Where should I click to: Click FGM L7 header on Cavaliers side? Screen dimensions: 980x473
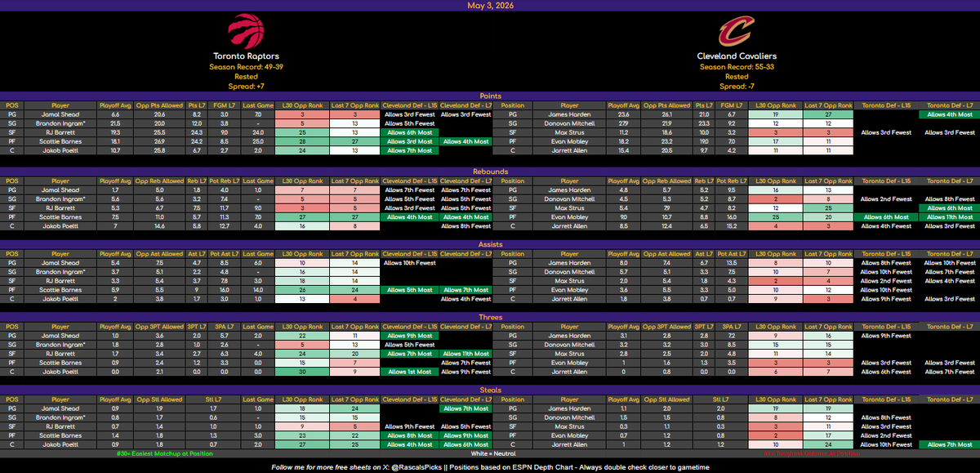731,106
